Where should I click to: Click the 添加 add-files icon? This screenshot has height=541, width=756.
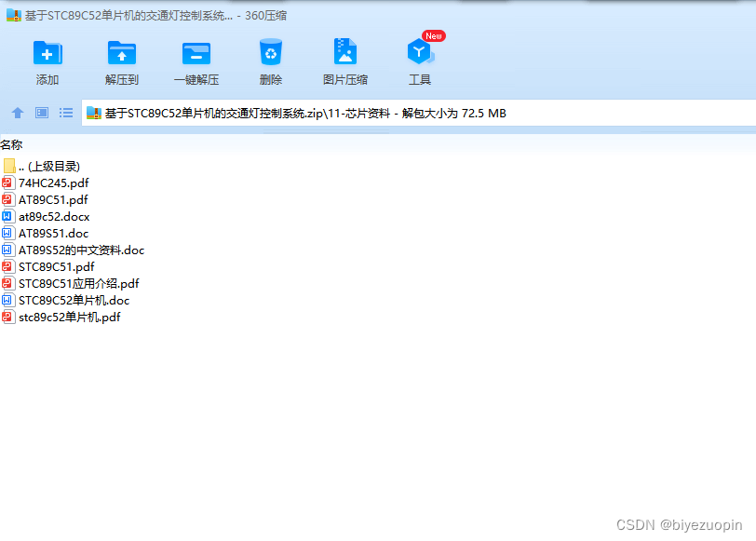click(47, 52)
